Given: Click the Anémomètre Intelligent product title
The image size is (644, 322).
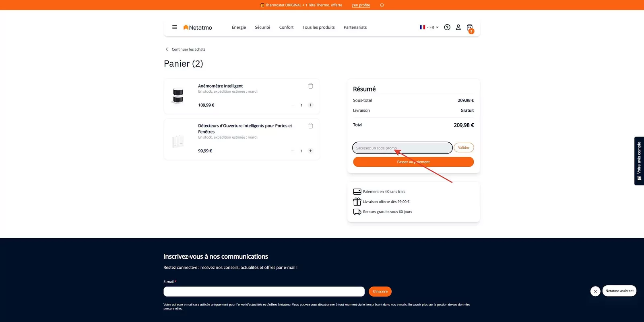Looking at the screenshot, I should pos(220,86).
